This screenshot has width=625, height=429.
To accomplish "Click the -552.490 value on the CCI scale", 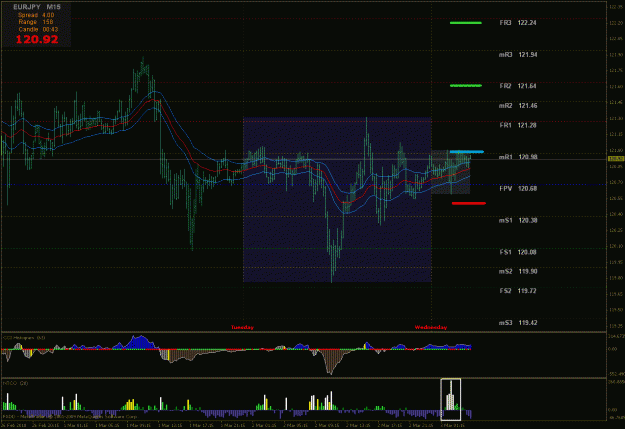I will 616,374.
